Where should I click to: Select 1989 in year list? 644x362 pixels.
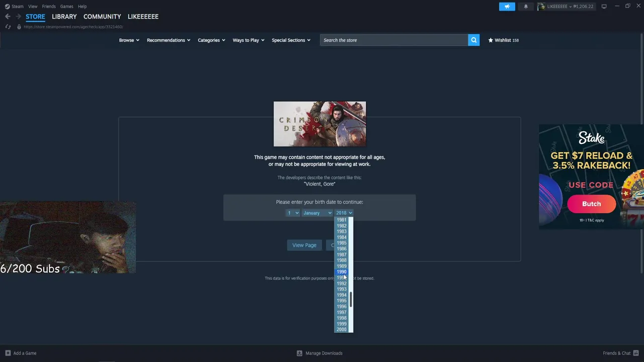coord(342,266)
